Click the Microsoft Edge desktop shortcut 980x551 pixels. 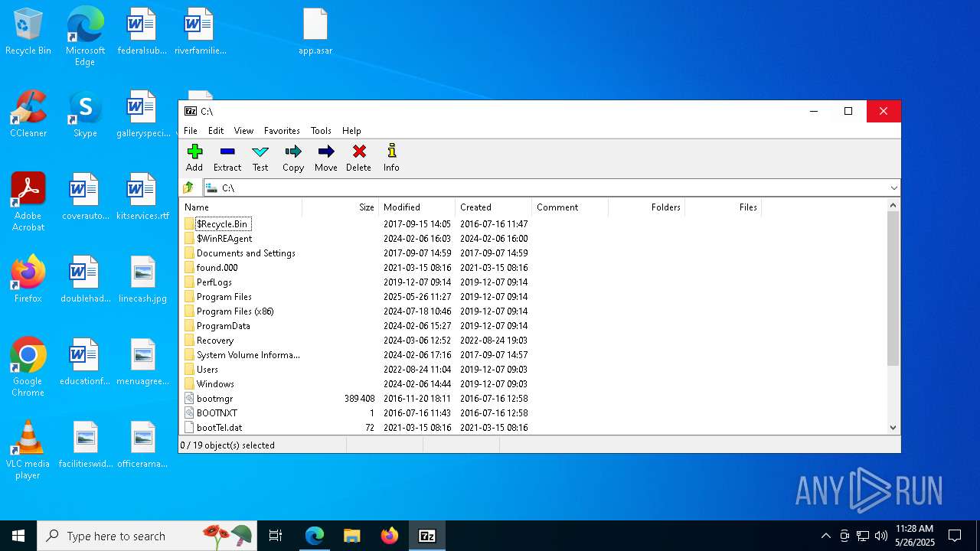point(85,36)
